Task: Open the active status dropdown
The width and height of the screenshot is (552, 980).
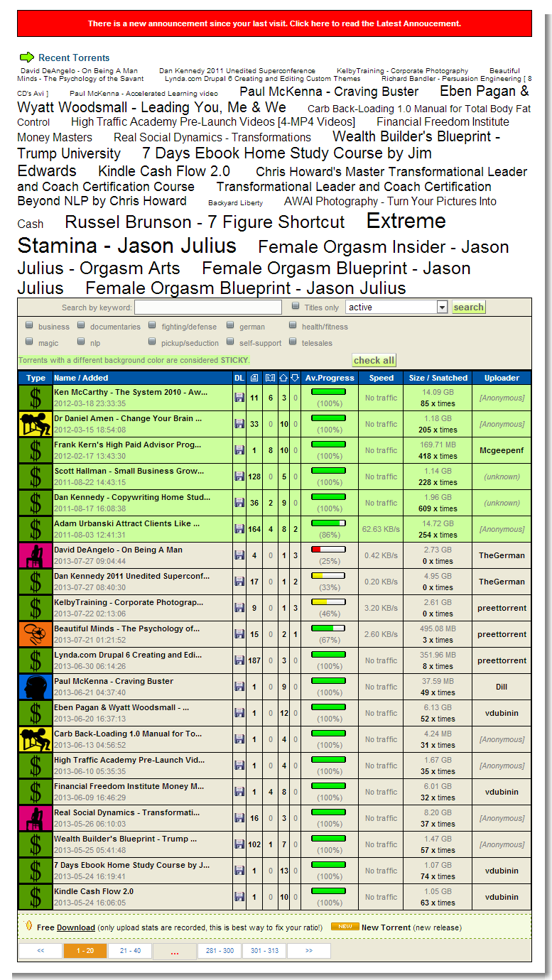Action: [396, 307]
